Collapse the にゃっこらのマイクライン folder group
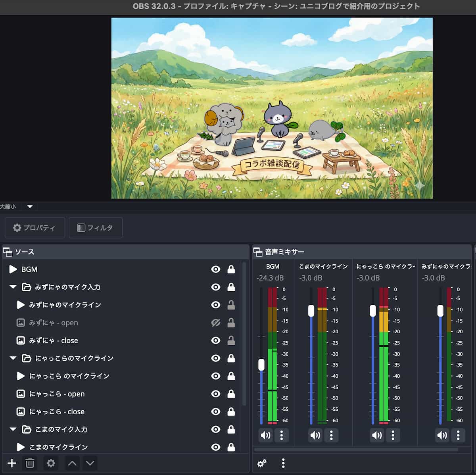The image size is (476, 475). tap(13, 358)
